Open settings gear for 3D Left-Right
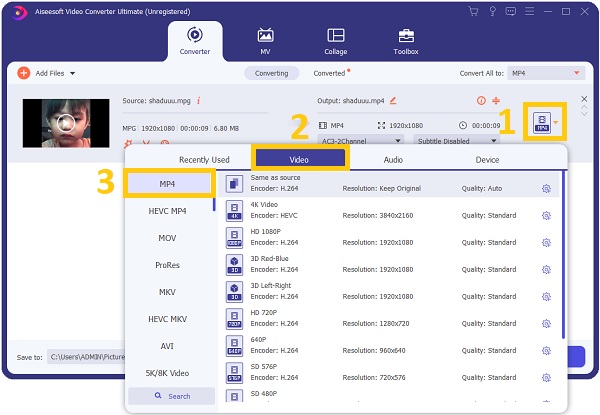Screen dimensions: 600x415 tap(546, 296)
